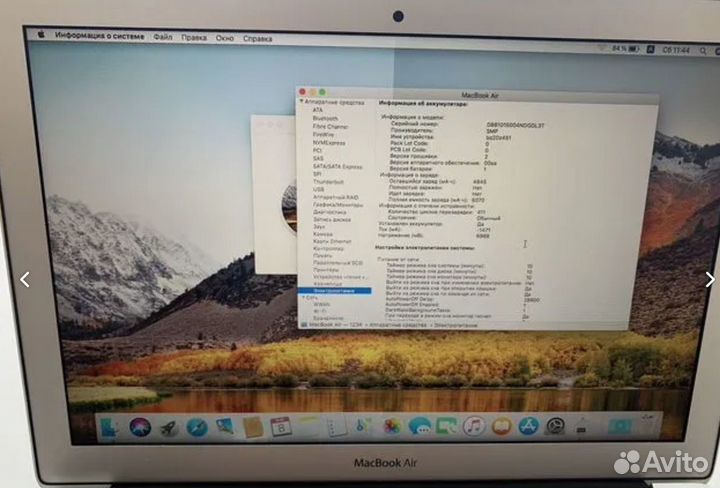
Task: Select SATA/SATA Express in the sidebar
Action: tap(338, 166)
